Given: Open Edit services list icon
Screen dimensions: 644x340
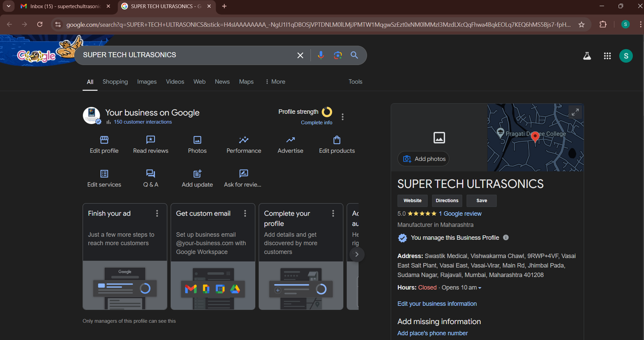Looking at the screenshot, I should pyautogui.click(x=104, y=173).
